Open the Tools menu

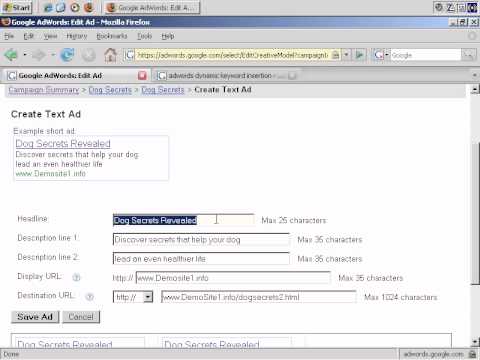[x=145, y=36]
